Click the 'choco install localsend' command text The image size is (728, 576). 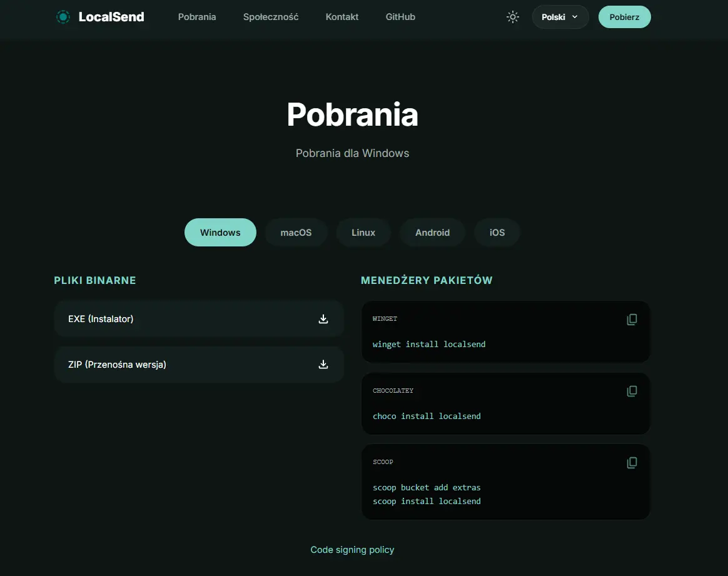tap(427, 417)
